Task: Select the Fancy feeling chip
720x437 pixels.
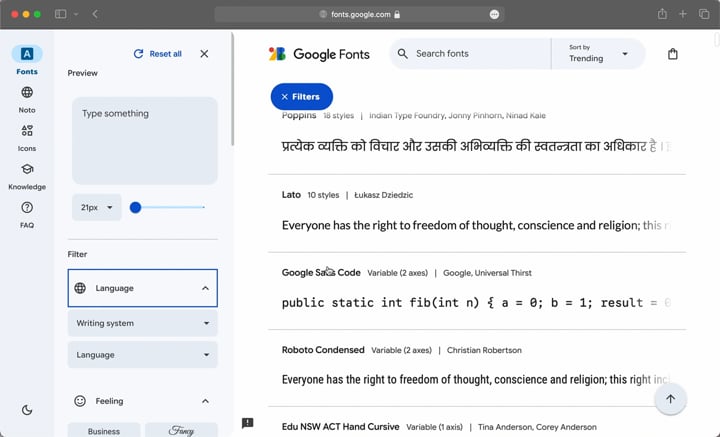Action: pyautogui.click(x=181, y=431)
